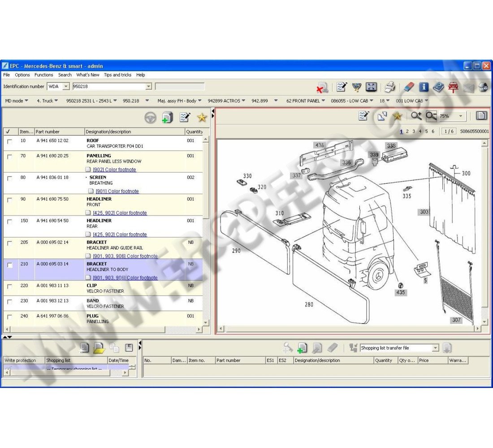Check the box for item 70 PANELLING
The width and height of the screenshot is (493, 448).
(x=10, y=156)
